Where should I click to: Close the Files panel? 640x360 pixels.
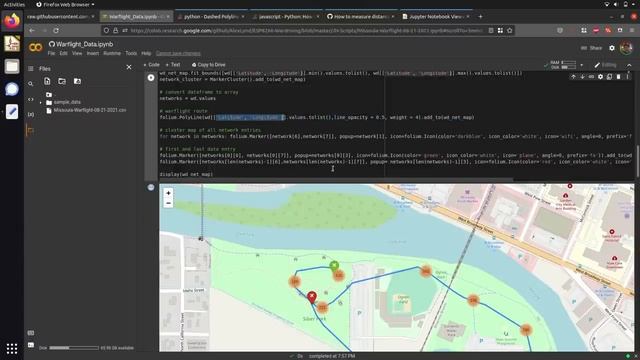(x=129, y=67)
